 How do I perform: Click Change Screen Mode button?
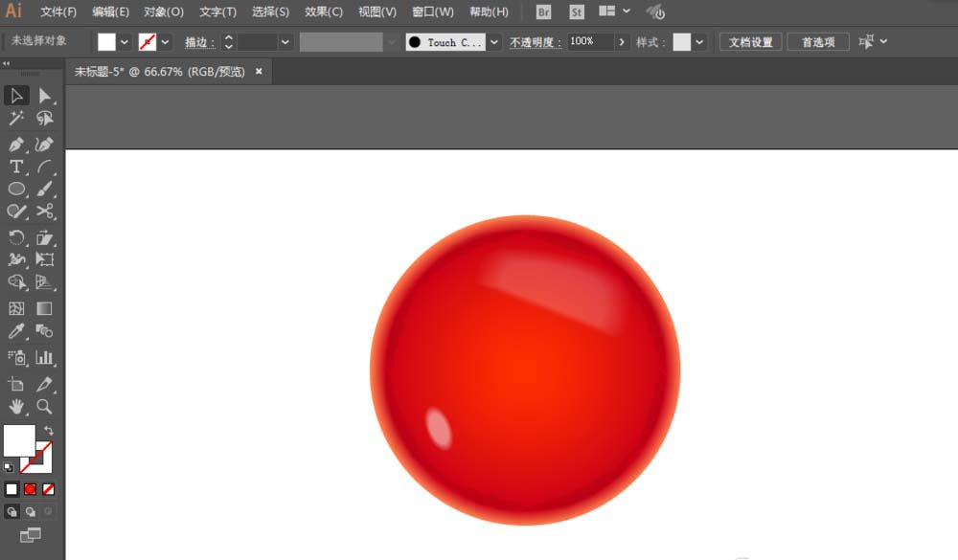pos(30,535)
